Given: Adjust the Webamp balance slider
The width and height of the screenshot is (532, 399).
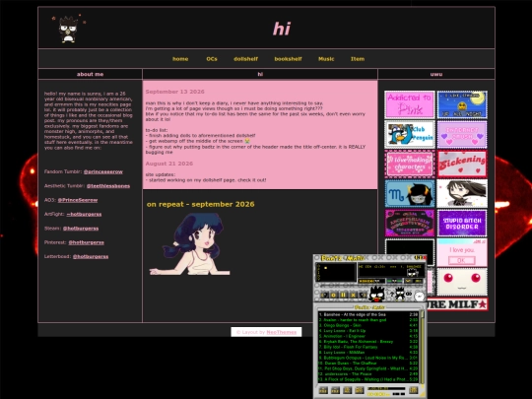Looking at the screenshot, I should tap(394, 281).
